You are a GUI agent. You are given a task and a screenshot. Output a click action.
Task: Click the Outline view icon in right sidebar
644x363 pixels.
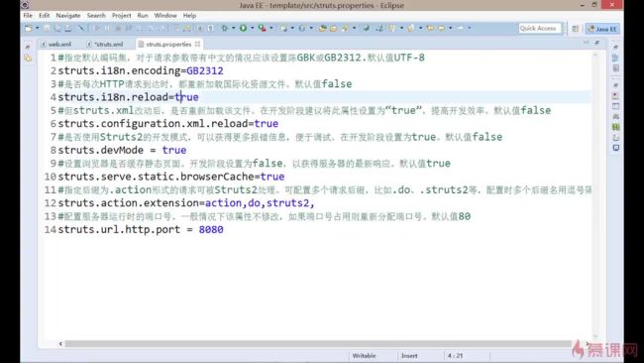[615, 58]
